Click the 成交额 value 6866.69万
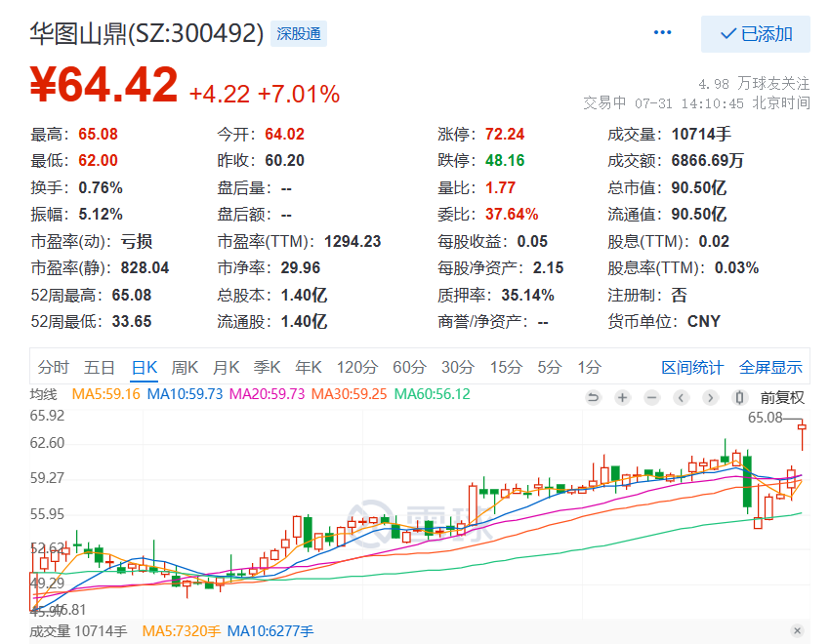This screenshot has width=830, height=644. 707,161
